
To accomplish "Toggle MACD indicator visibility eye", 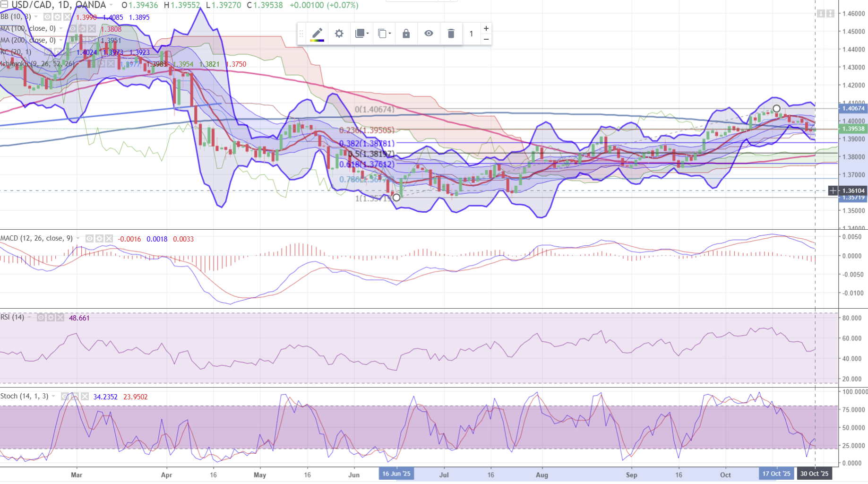I will (x=89, y=239).
